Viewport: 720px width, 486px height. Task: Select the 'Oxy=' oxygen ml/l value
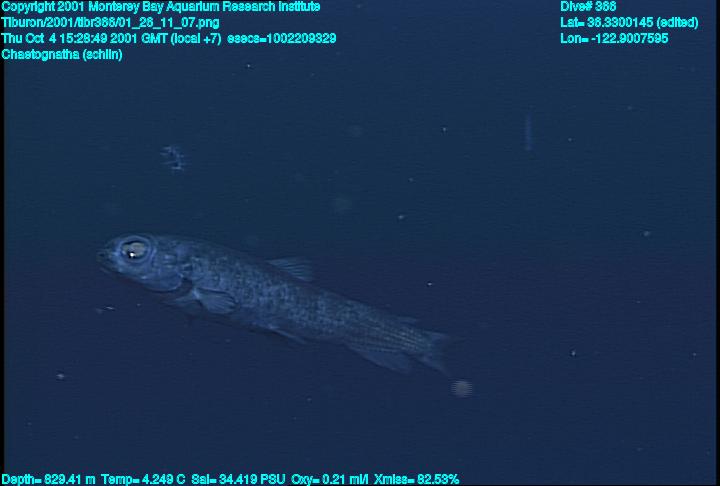coord(330,479)
